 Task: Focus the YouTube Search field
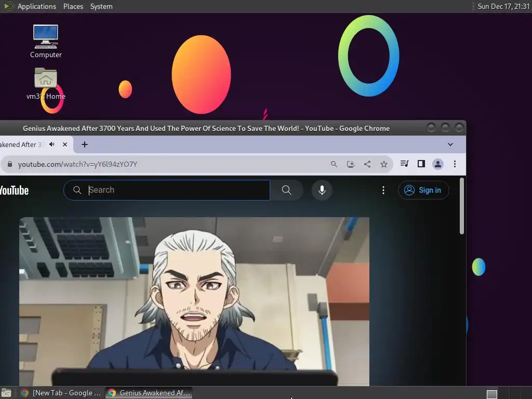click(167, 190)
